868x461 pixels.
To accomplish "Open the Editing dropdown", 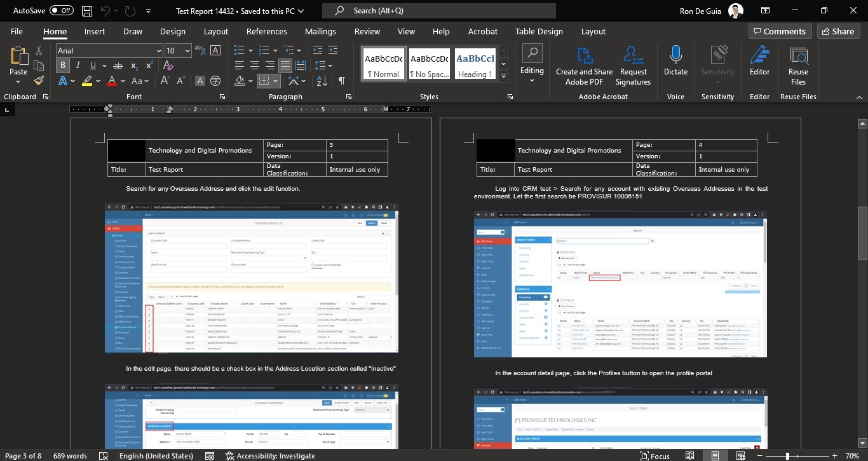I will coord(532,64).
